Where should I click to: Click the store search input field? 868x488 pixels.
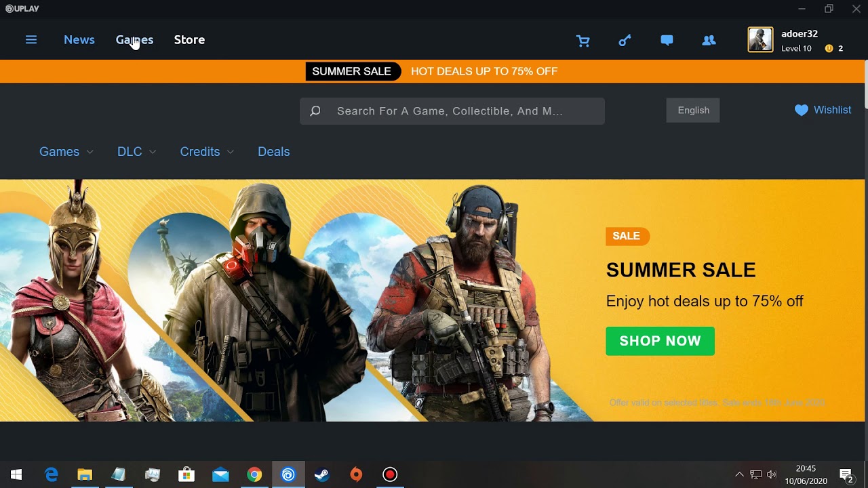(x=452, y=111)
